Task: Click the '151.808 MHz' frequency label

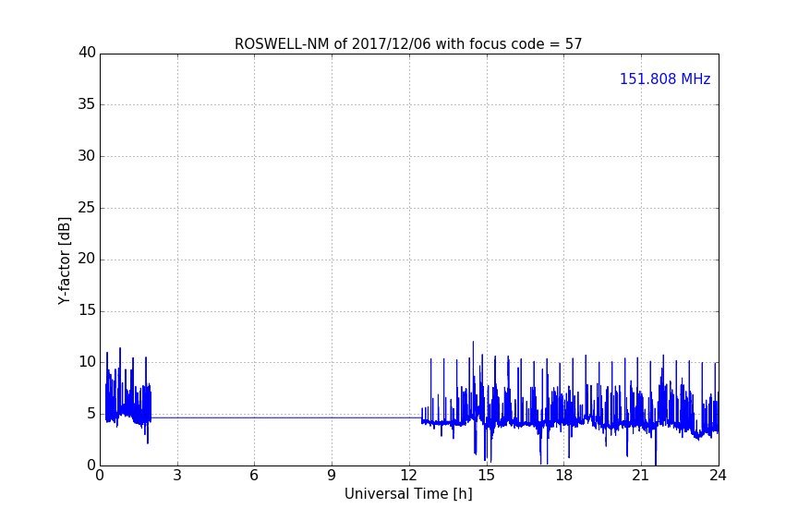Action: tap(665, 79)
